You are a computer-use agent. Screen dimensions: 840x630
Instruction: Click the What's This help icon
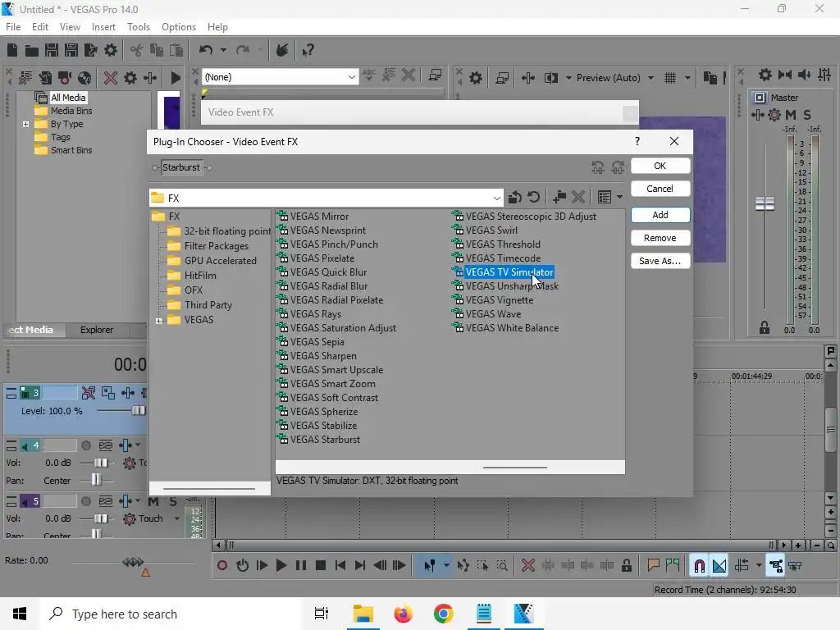[308, 50]
